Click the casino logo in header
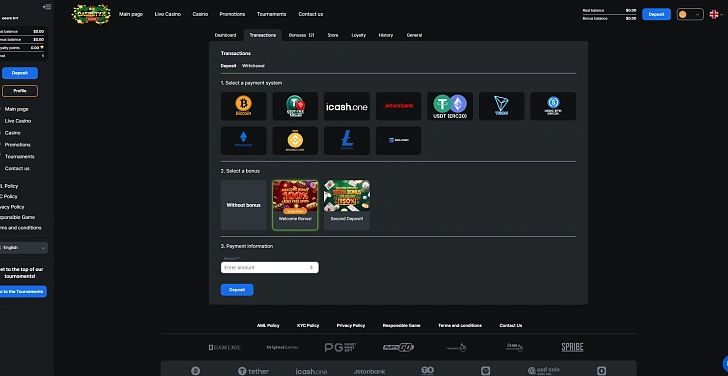This screenshot has width=728, height=376. pos(91,14)
